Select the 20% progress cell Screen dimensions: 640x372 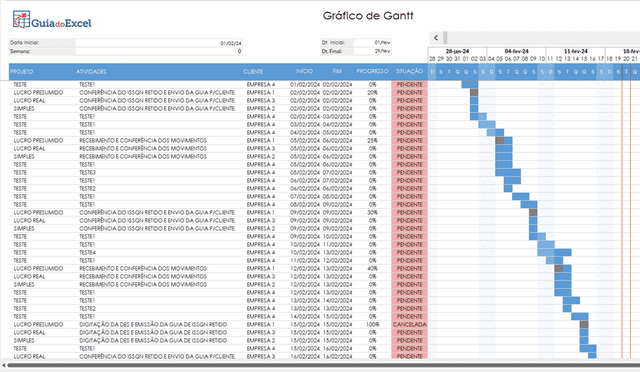(x=372, y=93)
